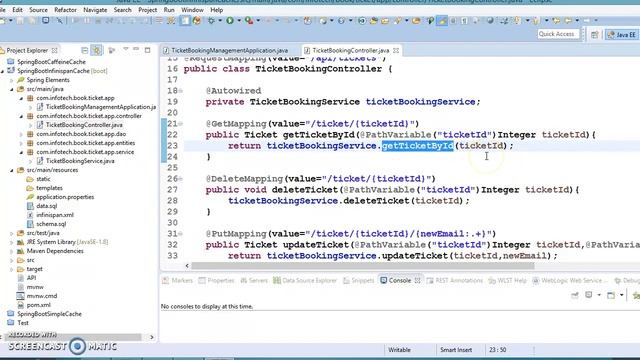Open the Run menu

169,10
